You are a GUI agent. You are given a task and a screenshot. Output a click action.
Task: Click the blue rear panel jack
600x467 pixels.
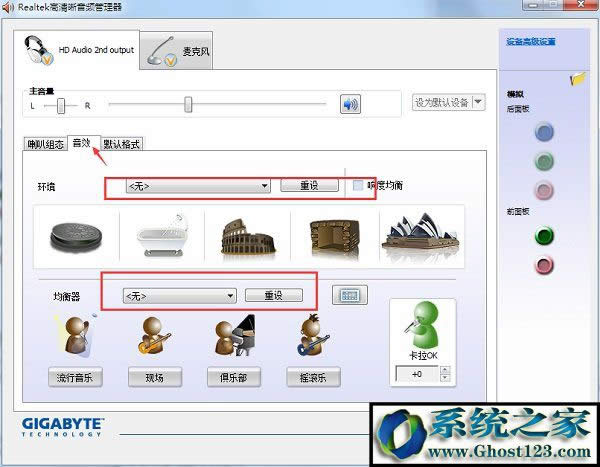pyautogui.click(x=544, y=132)
